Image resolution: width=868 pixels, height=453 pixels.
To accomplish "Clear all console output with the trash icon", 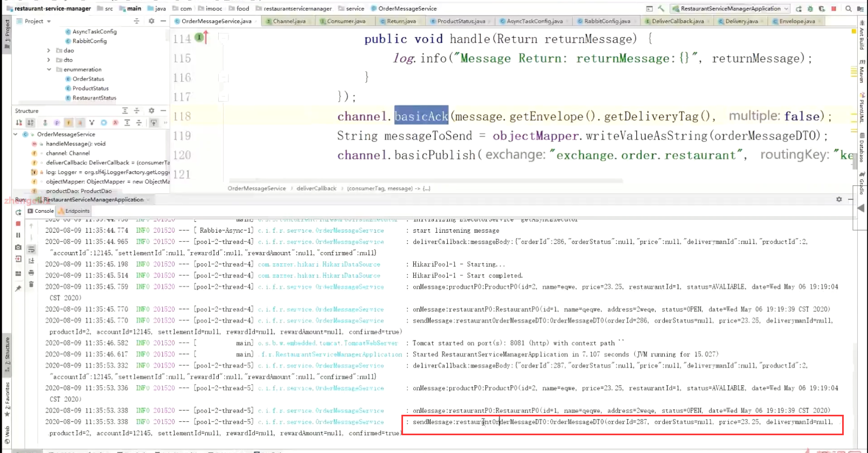I will tap(31, 284).
